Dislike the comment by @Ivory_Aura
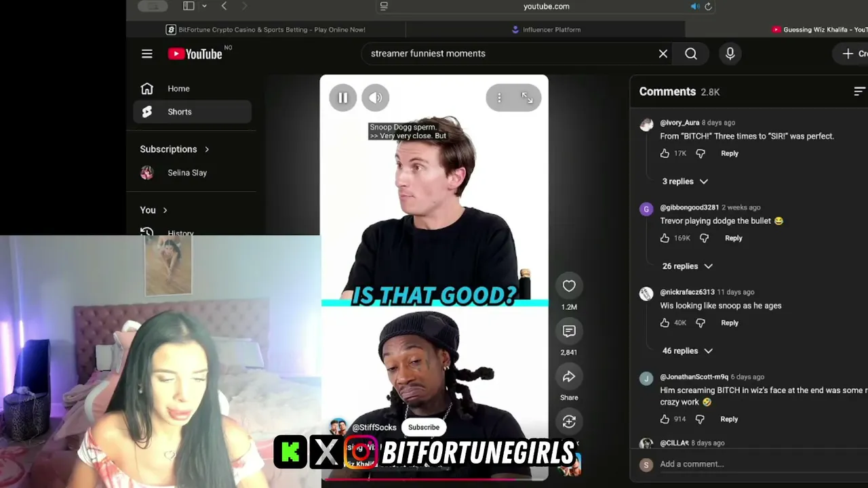The height and width of the screenshot is (488, 868). click(701, 154)
